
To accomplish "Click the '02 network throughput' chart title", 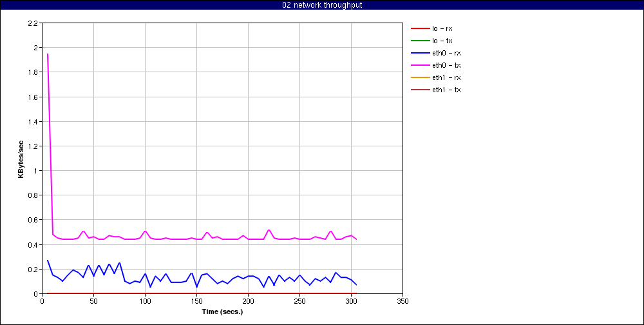I will click(x=322, y=5).
